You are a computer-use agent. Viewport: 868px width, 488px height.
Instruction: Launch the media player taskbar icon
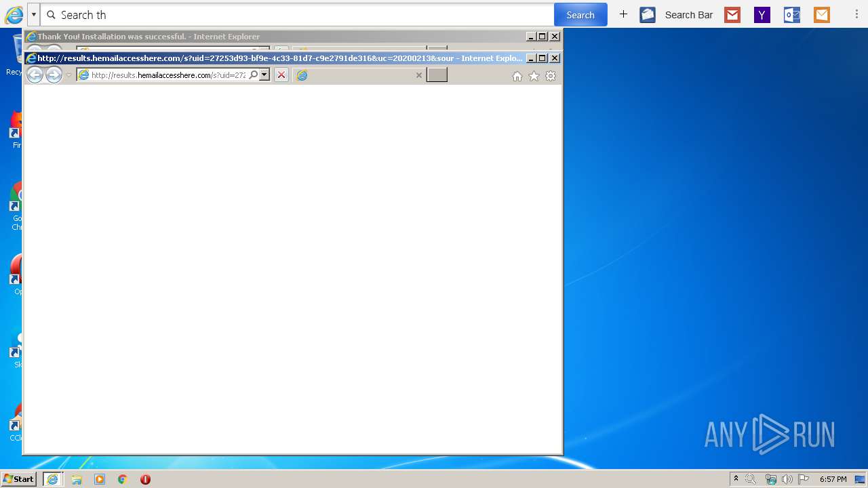(x=100, y=479)
